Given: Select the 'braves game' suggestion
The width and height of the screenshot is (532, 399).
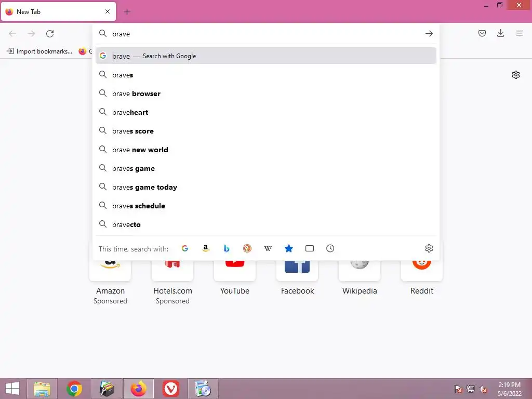Looking at the screenshot, I should click(x=266, y=168).
